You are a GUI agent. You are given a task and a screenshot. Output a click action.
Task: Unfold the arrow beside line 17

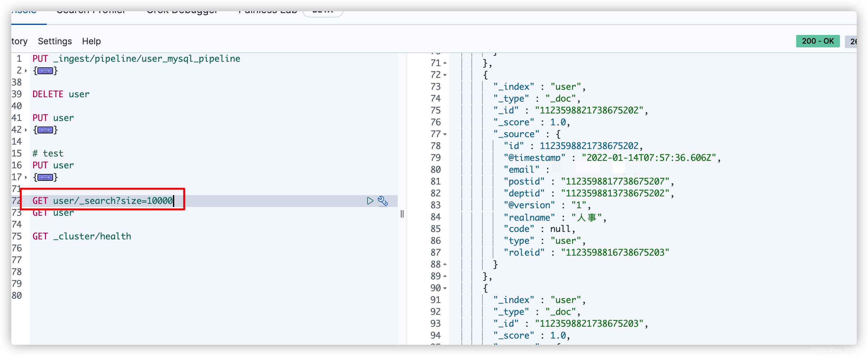(26, 177)
